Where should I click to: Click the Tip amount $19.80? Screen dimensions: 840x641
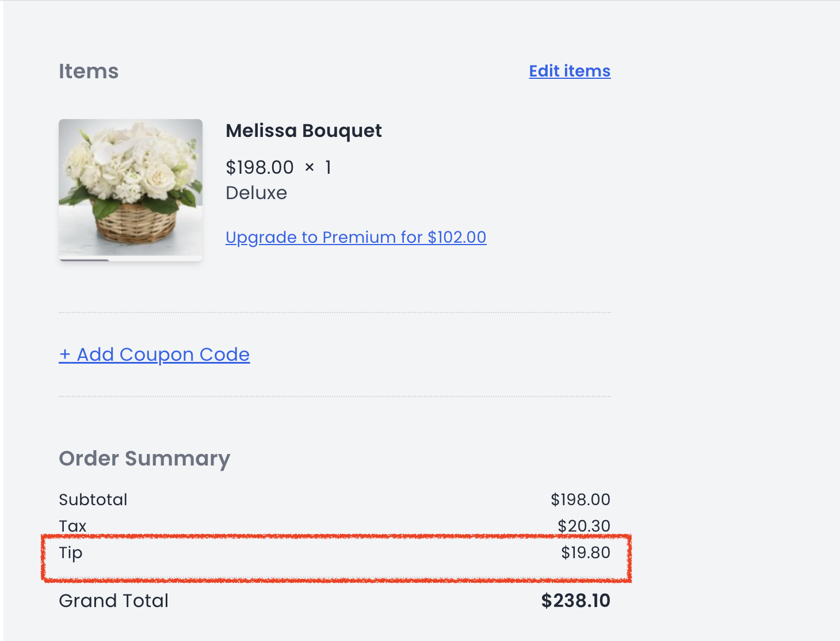586,552
